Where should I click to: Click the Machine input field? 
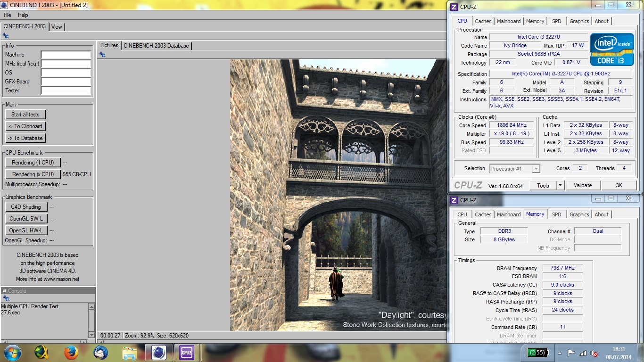66,55
